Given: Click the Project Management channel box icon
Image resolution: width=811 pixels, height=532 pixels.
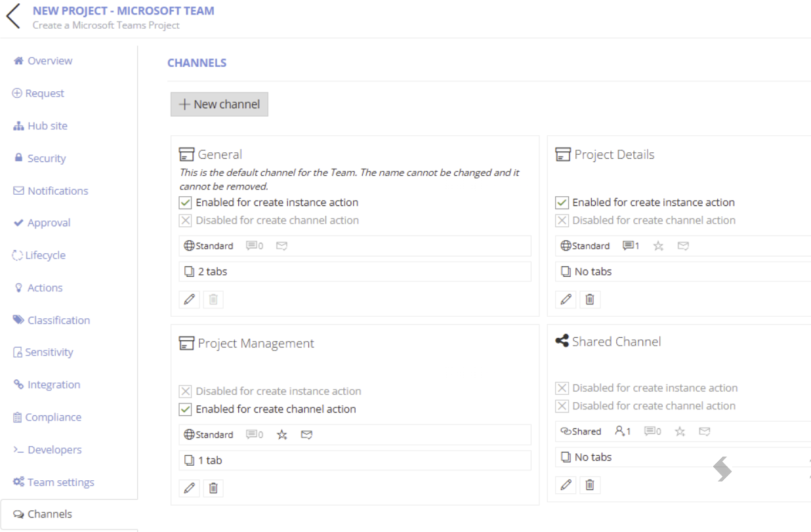Looking at the screenshot, I should tap(186, 343).
